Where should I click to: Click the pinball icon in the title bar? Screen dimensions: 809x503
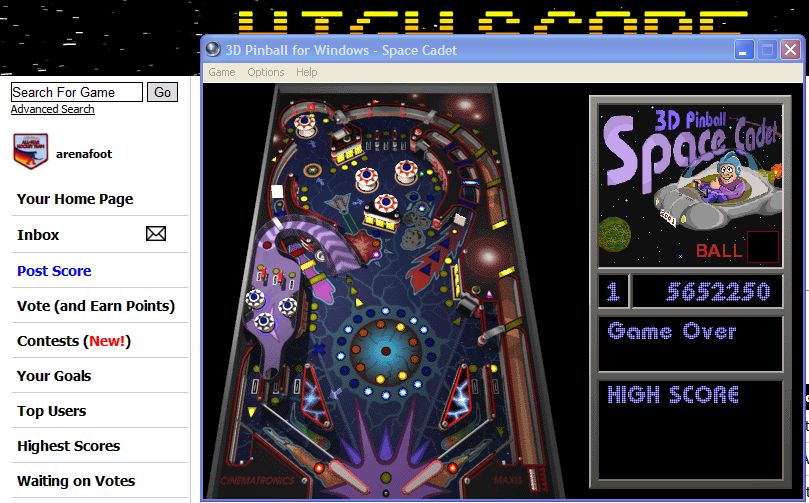coord(213,50)
